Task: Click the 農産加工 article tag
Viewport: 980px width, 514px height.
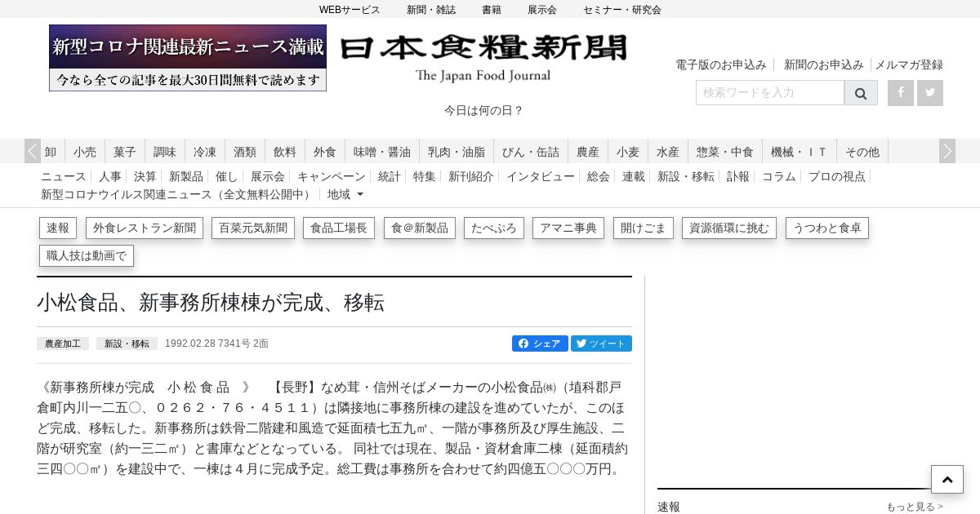Action: (63, 344)
